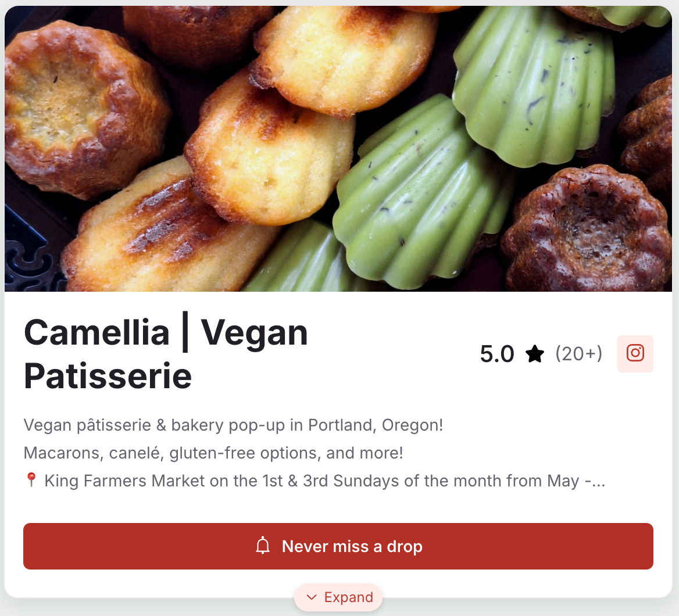This screenshot has height=616, width=679.
Task: Click the Macarons, canelé, gluten-free options text
Action: click(213, 453)
